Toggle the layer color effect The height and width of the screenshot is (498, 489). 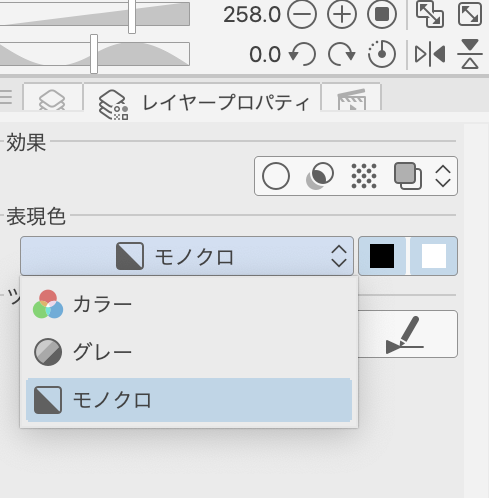(408, 176)
